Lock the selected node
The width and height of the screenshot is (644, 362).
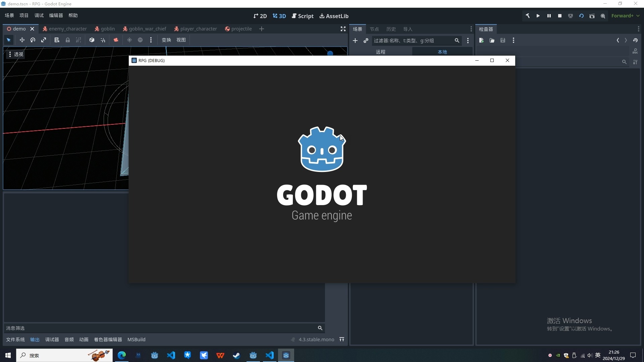pyautogui.click(x=68, y=40)
